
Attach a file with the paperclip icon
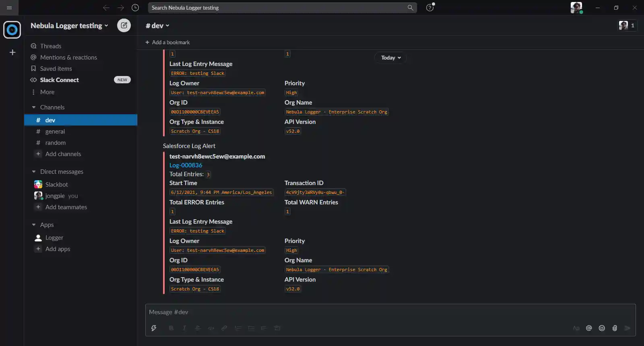pyautogui.click(x=615, y=328)
